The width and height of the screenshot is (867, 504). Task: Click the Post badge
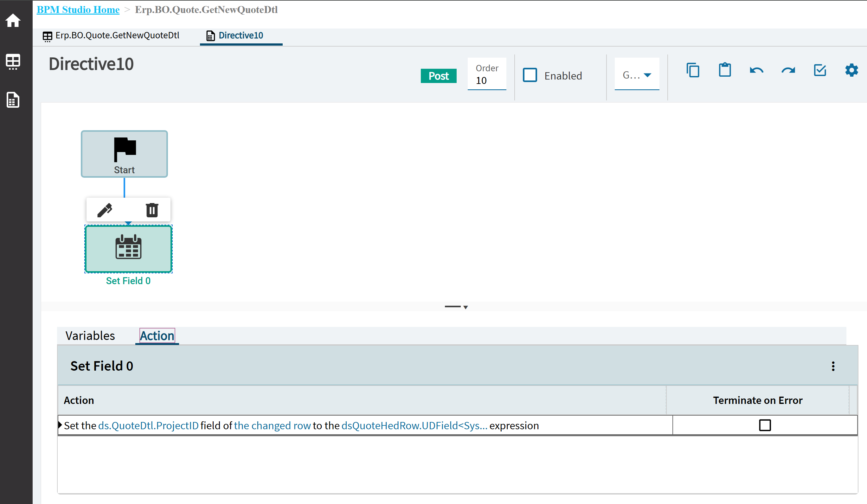coord(438,76)
